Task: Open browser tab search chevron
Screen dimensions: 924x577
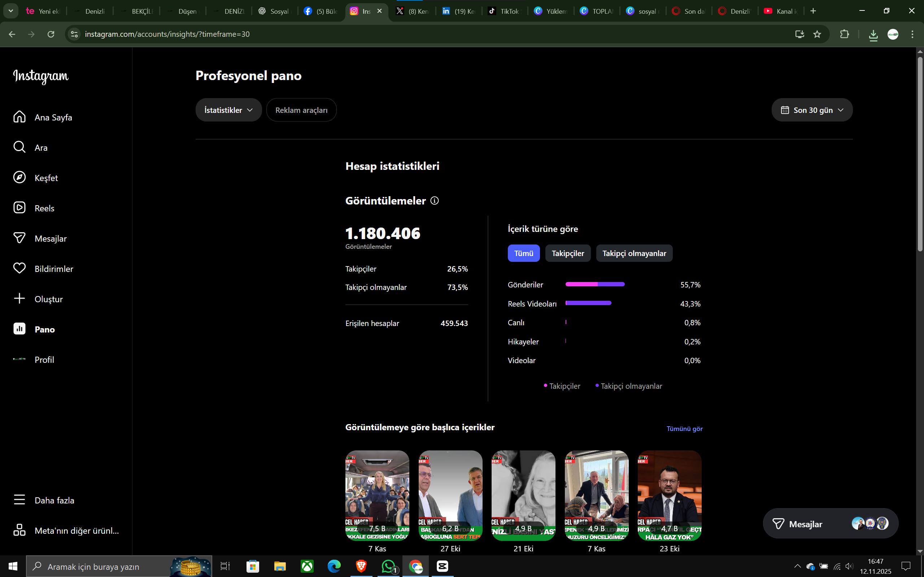Action: coord(11,11)
